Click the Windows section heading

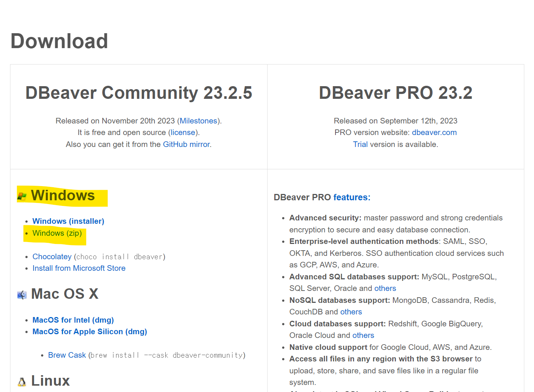63,196
